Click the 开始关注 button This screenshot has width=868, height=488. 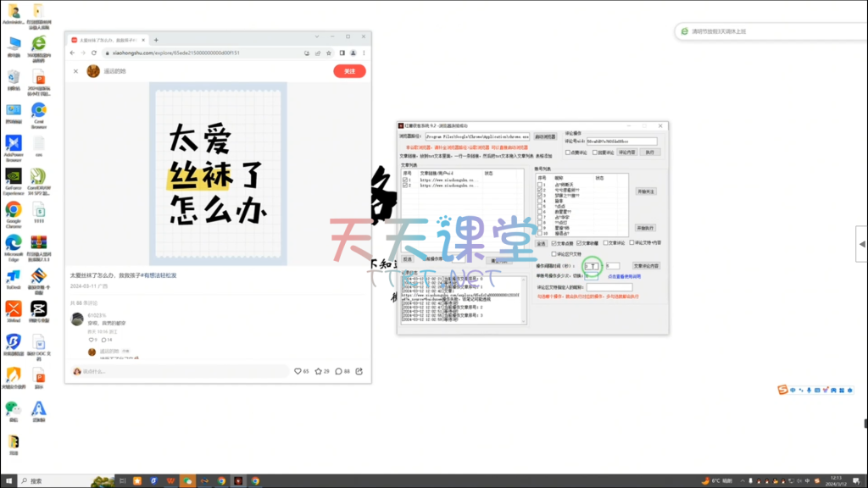[645, 191]
